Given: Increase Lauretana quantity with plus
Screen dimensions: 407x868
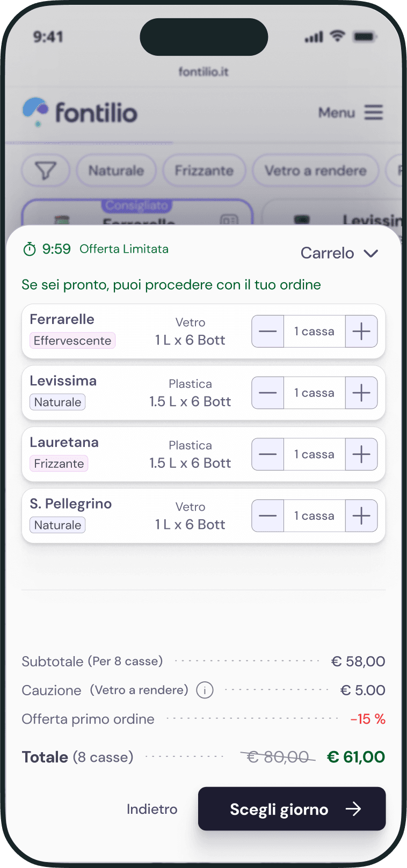Looking at the screenshot, I should click(361, 454).
